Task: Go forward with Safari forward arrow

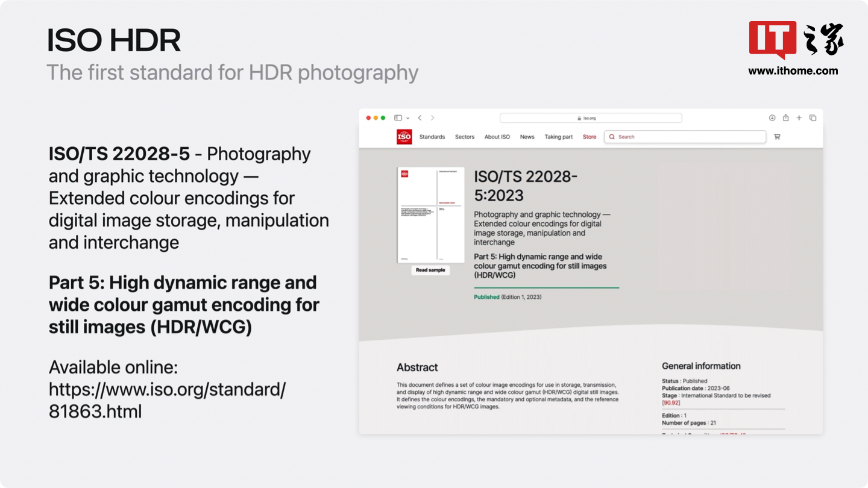Action: click(x=432, y=118)
